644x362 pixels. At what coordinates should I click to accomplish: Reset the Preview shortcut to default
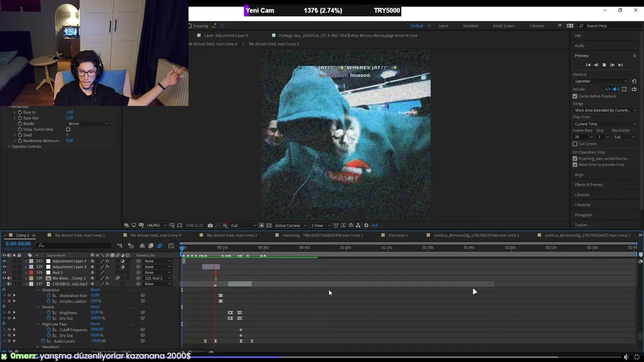pyautogui.click(x=634, y=81)
